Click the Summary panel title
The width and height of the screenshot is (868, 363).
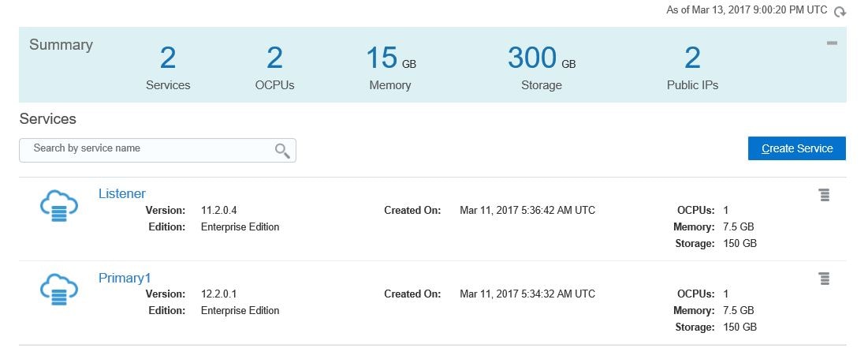[x=61, y=45]
